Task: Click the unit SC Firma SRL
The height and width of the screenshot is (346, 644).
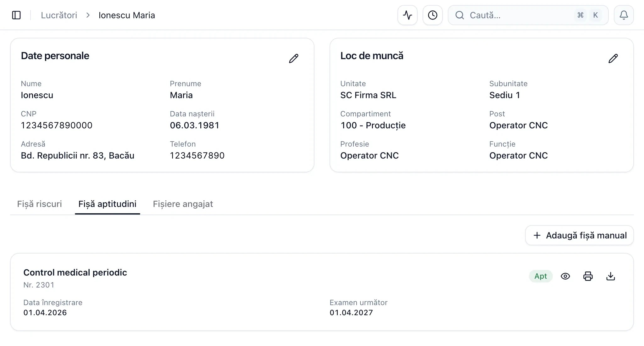Action: (x=368, y=95)
